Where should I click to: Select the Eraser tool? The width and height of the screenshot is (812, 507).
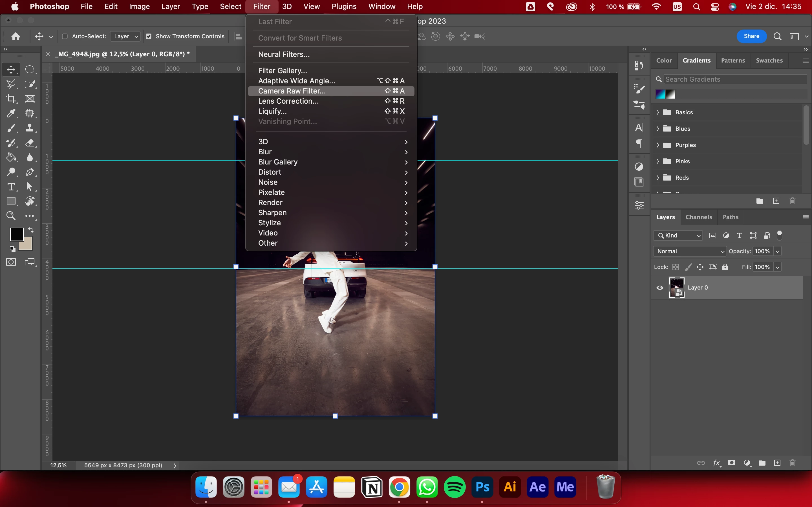[30, 143]
